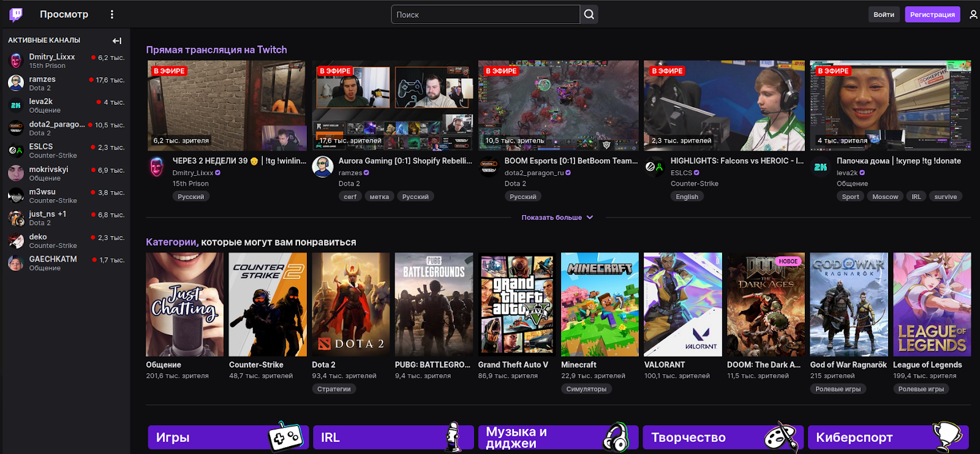The height and width of the screenshot is (454, 980).
Task: Open Dmitry_Lixxx stream thumbnail
Action: (227, 105)
